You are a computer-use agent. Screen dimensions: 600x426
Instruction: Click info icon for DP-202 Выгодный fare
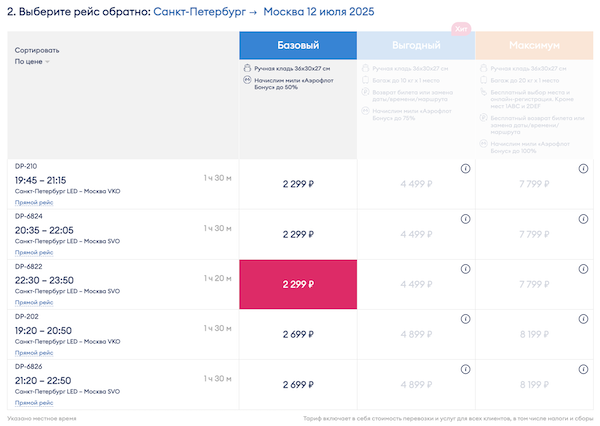click(x=465, y=318)
